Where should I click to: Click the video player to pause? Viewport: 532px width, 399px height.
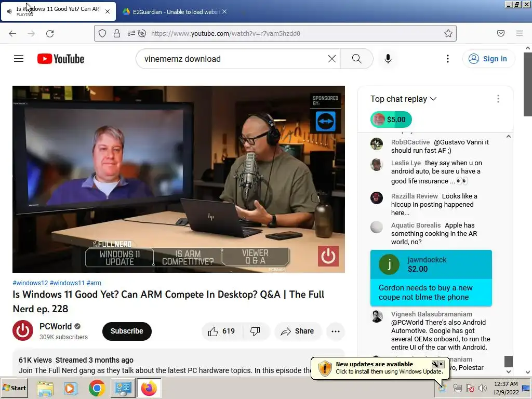(179, 179)
